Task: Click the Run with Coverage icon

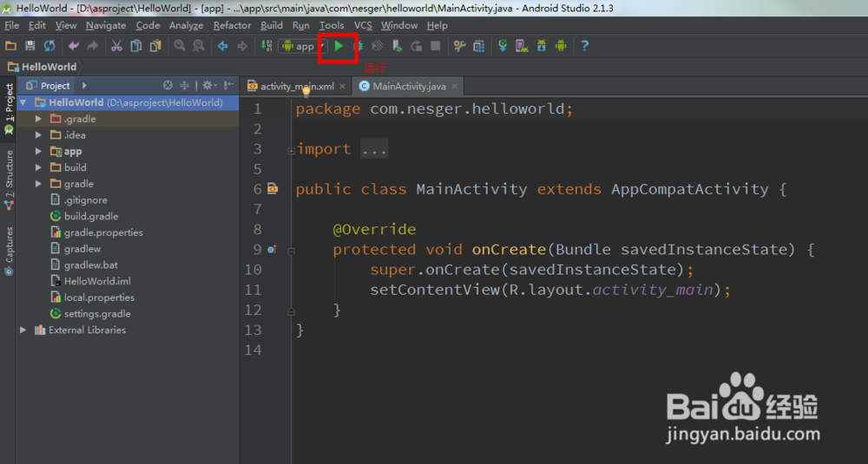Action: pos(378,46)
